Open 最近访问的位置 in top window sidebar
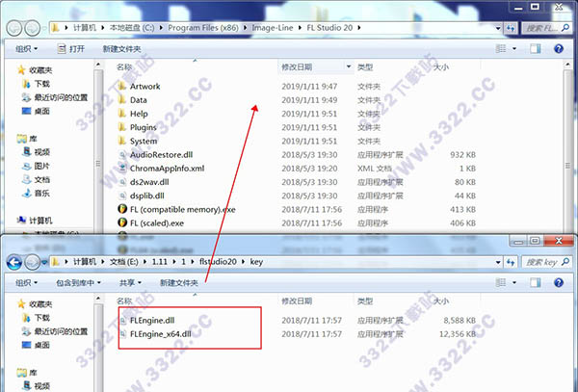The image size is (578, 392). (x=55, y=97)
